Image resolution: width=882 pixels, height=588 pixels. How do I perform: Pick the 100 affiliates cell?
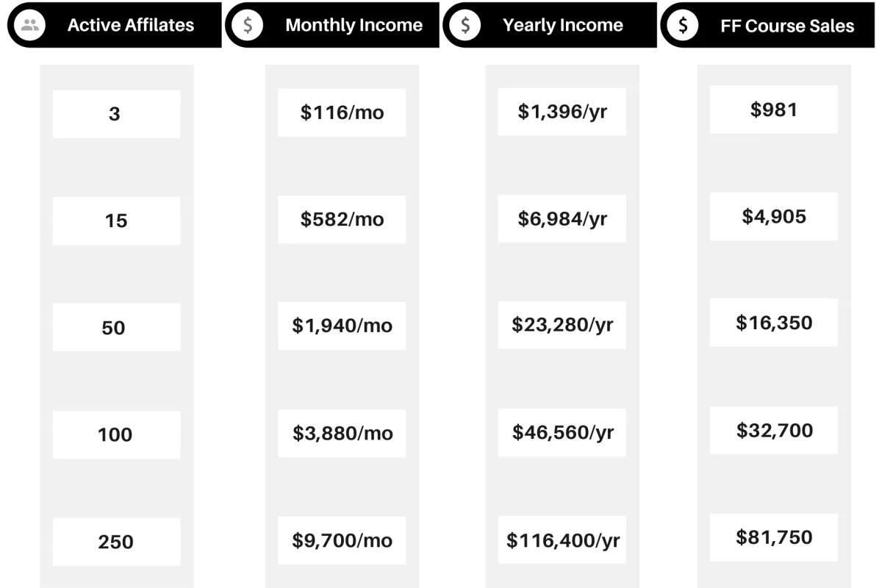pos(116,434)
